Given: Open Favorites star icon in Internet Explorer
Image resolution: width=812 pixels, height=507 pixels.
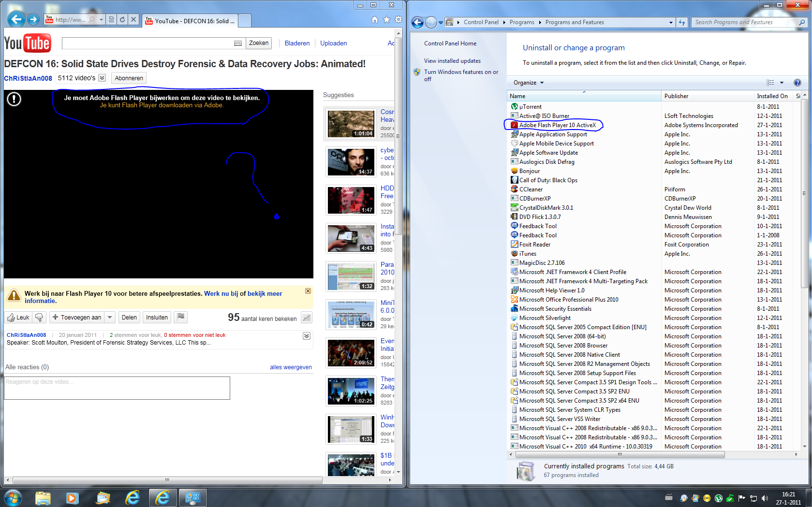Looking at the screenshot, I should pos(386,20).
